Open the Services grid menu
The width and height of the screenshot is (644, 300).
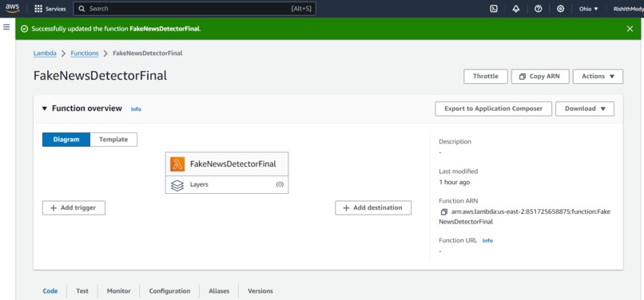tap(50, 9)
